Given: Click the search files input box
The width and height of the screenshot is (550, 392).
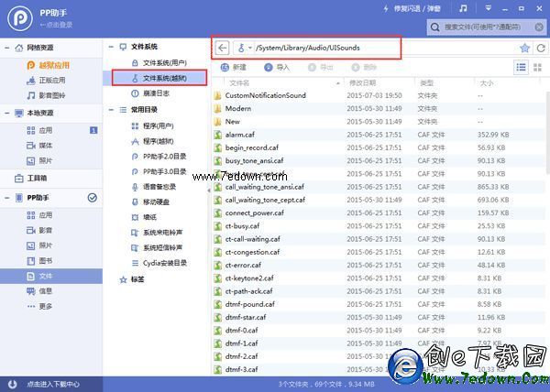Looking at the screenshot, I should (487, 27).
